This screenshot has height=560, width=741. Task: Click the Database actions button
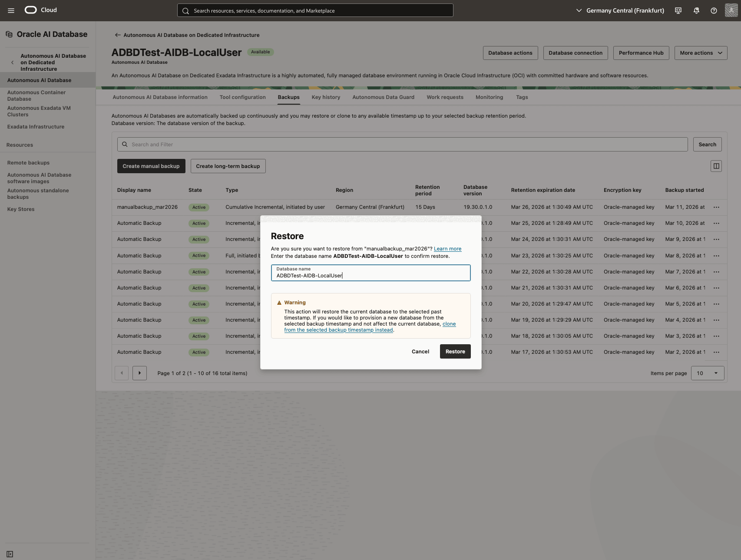[x=510, y=53]
